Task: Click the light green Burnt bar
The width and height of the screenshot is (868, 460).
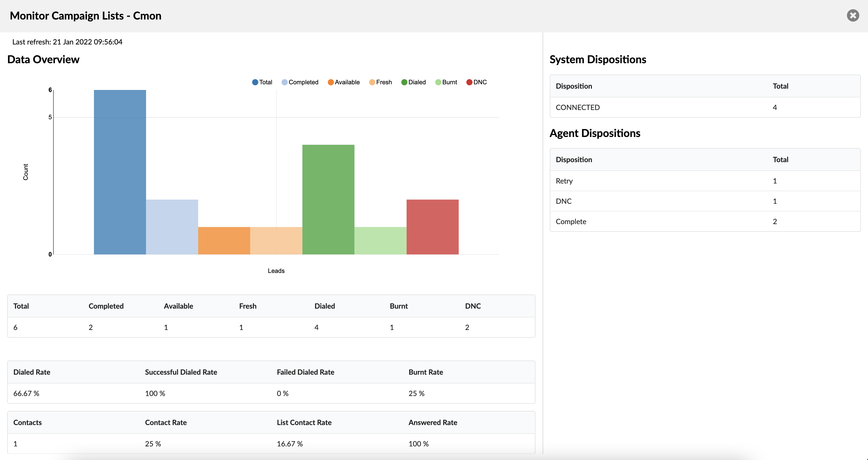Action: coord(380,241)
